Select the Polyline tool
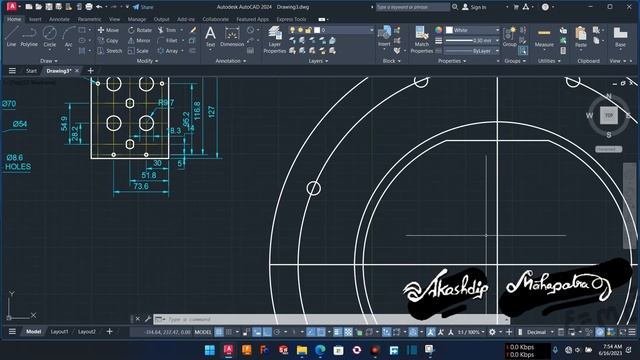This screenshot has height=360, width=640. pos(29,36)
